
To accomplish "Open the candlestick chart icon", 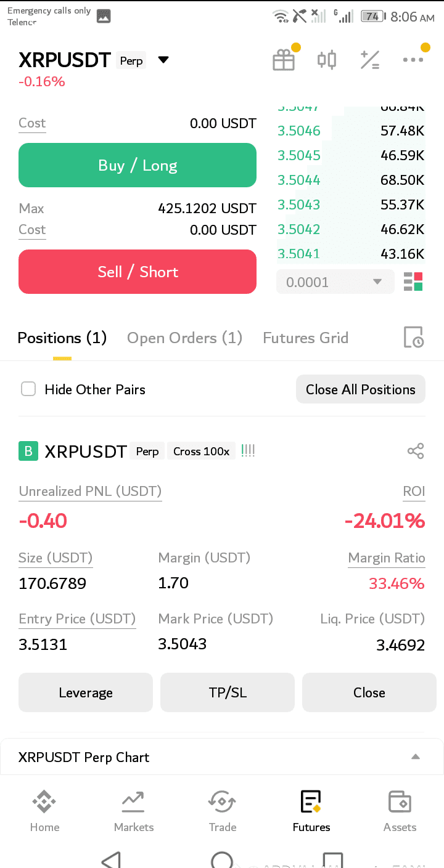I will pos(327,60).
